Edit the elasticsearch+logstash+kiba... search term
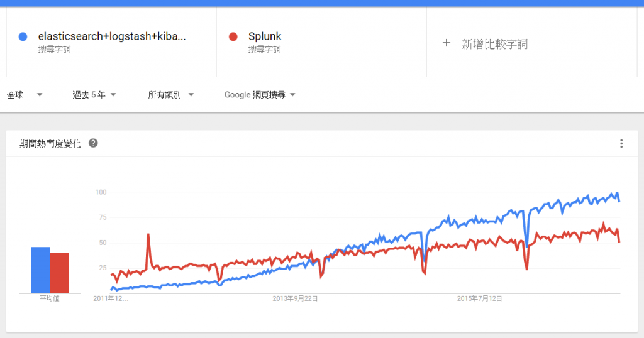This screenshot has width=644, height=338. pyautogui.click(x=112, y=36)
